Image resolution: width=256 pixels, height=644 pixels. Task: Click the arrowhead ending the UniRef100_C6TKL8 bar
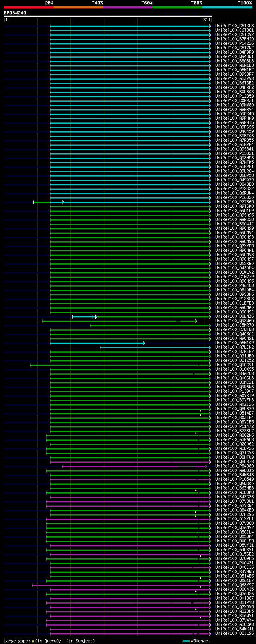210,26
